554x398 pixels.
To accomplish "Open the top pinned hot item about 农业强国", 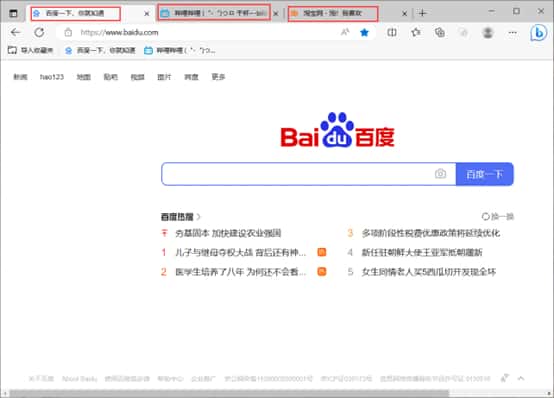I will [x=228, y=233].
